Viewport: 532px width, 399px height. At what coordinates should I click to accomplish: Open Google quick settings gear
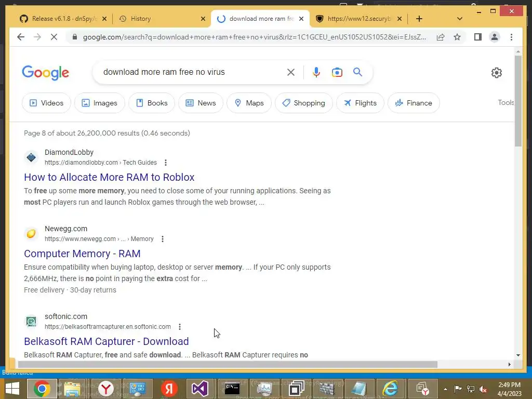pos(496,72)
